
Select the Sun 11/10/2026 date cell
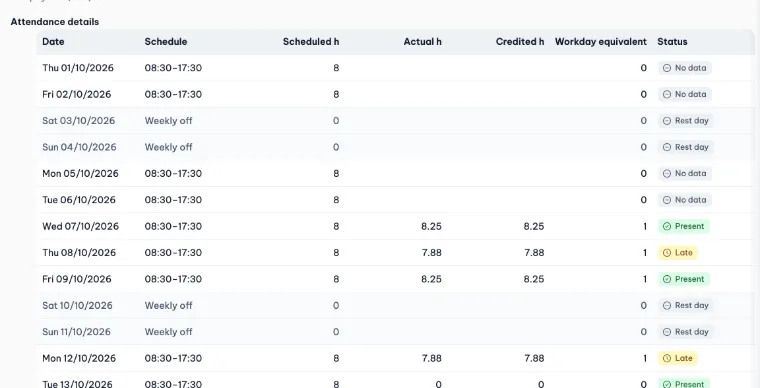[x=76, y=332]
